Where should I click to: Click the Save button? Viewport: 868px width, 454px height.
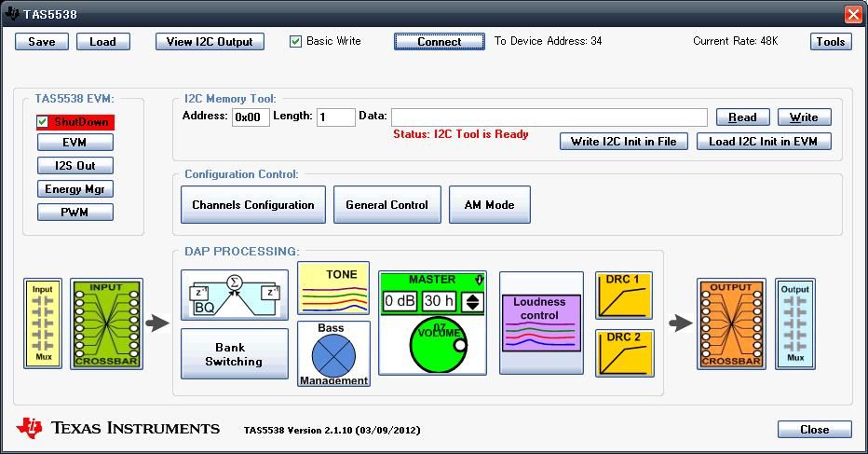click(42, 42)
